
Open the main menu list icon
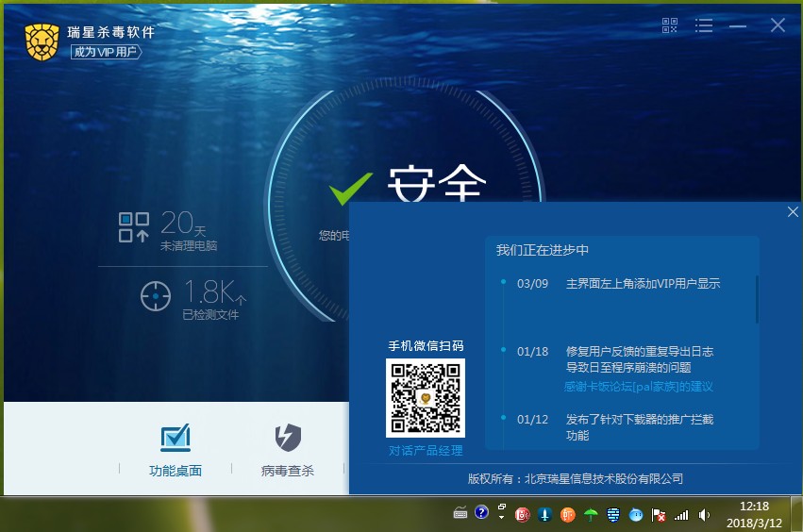[704, 25]
